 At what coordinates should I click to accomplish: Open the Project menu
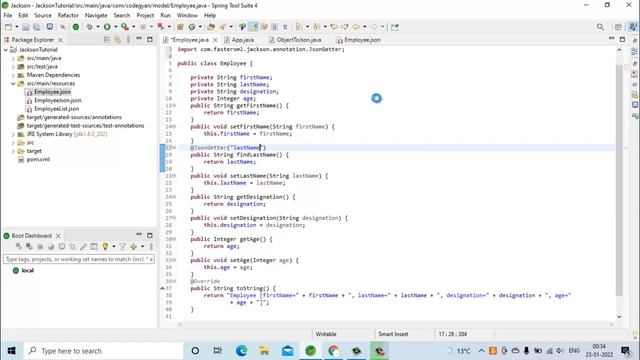[145, 15]
